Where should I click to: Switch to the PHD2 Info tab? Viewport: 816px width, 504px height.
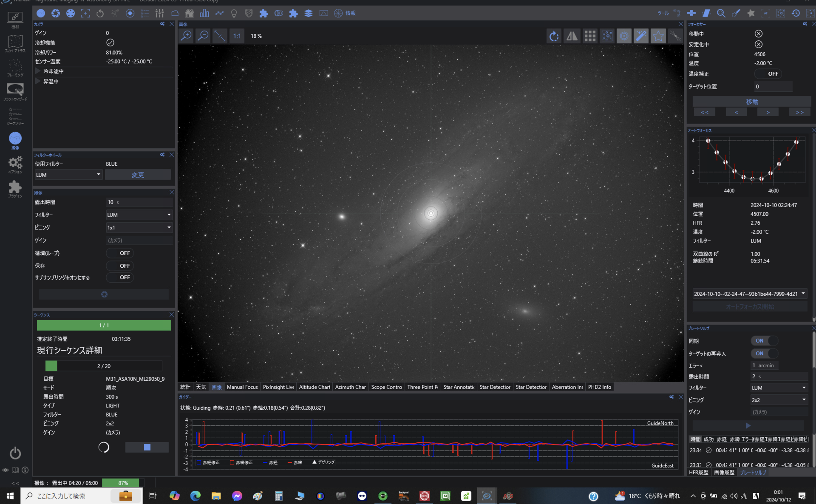pyautogui.click(x=599, y=387)
